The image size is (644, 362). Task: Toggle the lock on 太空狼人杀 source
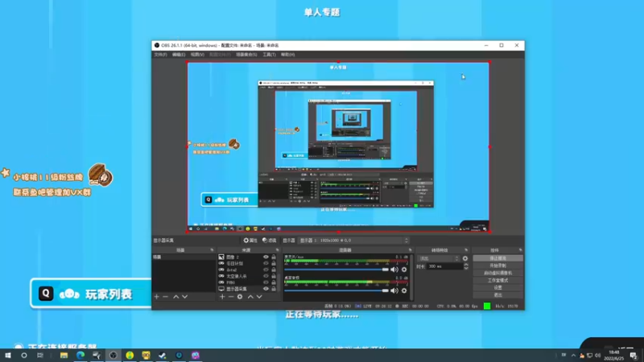click(x=274, y=276)
